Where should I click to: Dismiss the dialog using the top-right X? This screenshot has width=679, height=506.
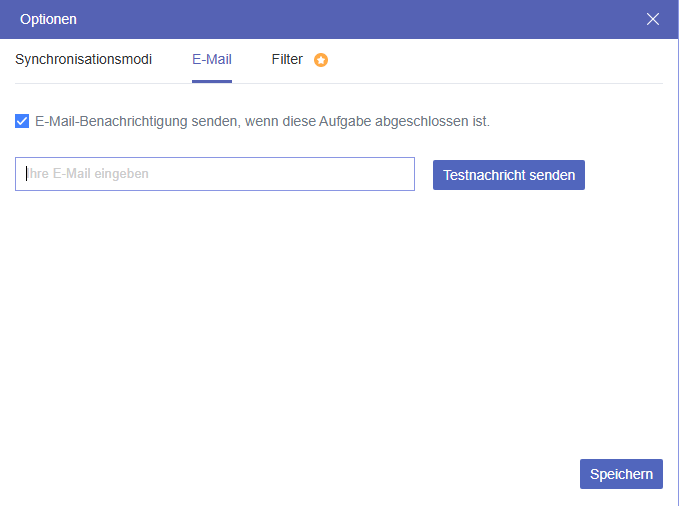653,19
